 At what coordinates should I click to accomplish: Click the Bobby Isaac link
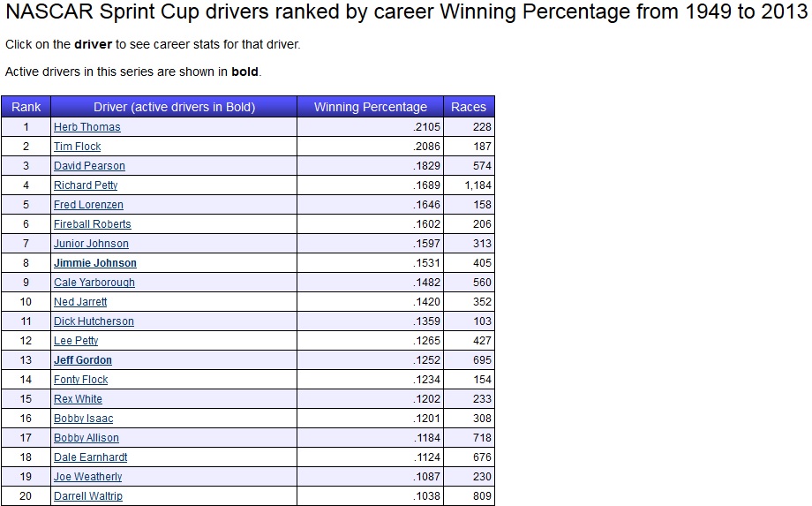tap(83, 419)
